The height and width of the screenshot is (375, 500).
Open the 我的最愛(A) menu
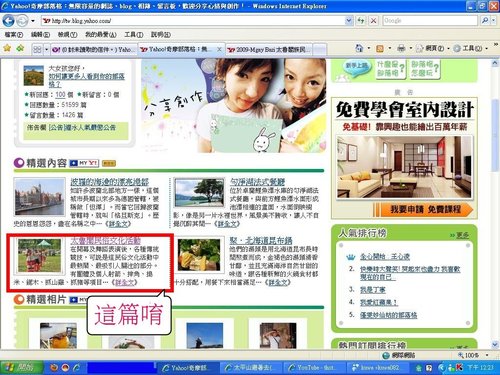pyautogui.click(x=101, y=35)
